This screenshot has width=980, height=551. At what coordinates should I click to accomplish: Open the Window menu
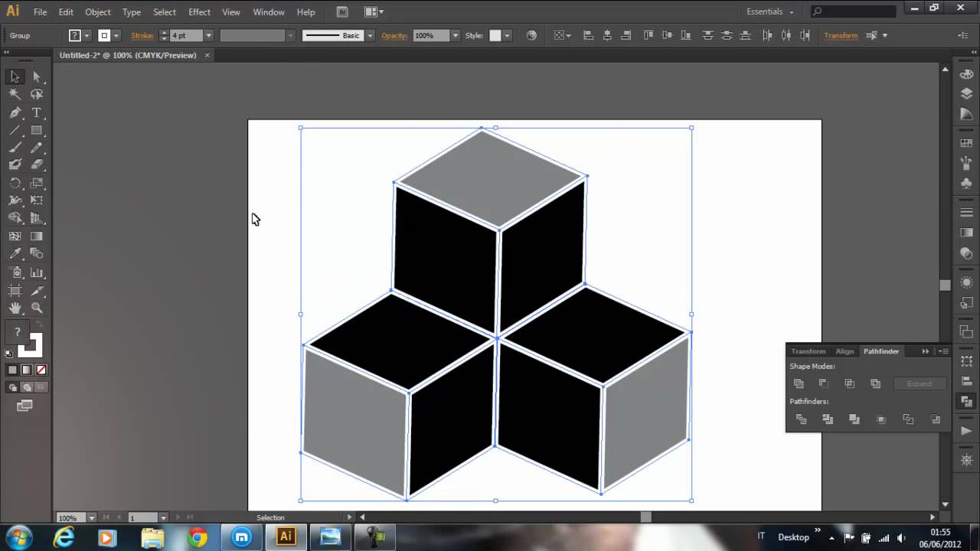pos(269,12)
